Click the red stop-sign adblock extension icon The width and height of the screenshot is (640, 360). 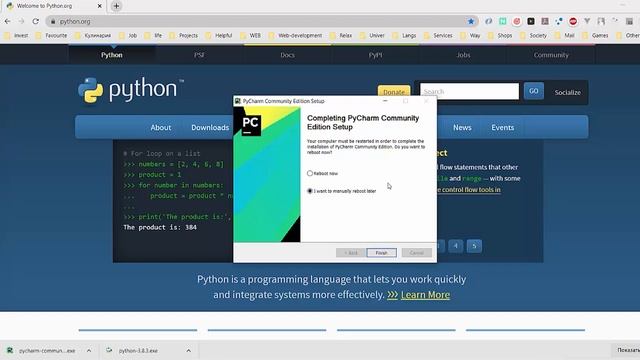click(573, 21)
